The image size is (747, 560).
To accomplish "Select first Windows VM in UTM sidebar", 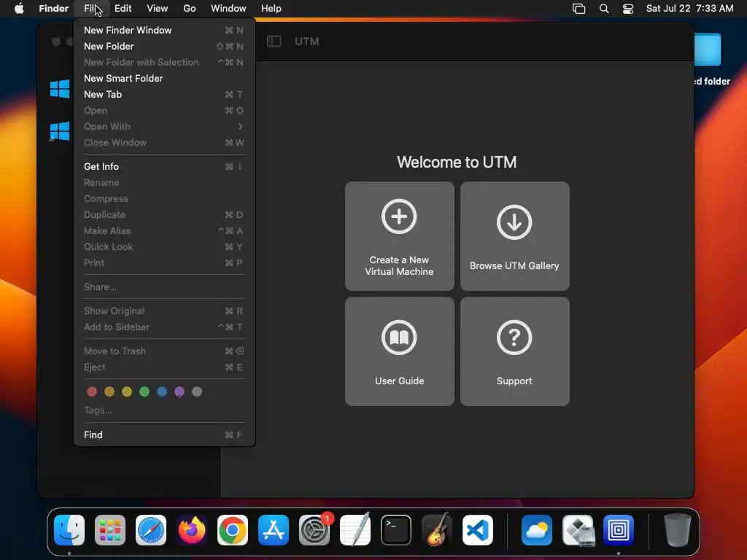I will 60,89.
